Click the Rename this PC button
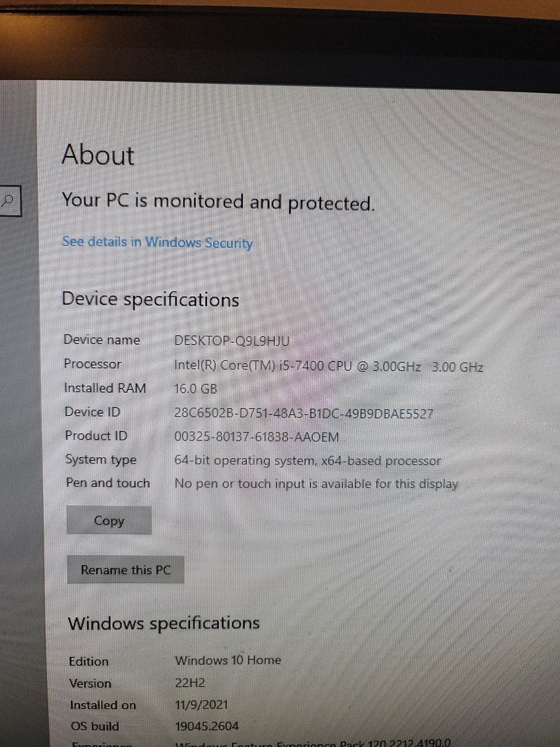The width and height of the screenshot is (560, 747). click(x=126, y=570)
